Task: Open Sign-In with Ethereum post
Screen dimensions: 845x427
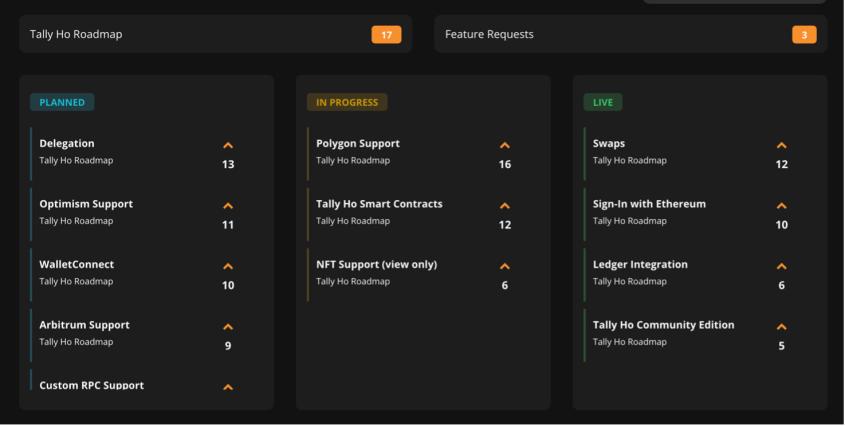Action: [x=649, y=204]
